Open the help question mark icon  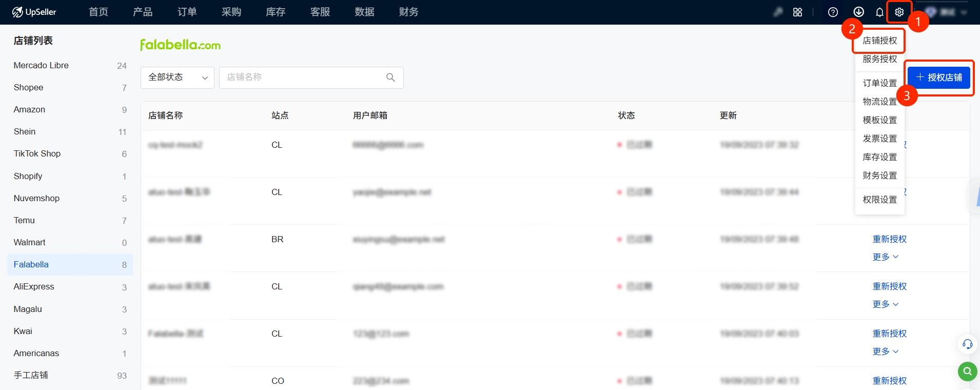coord(833,12)
